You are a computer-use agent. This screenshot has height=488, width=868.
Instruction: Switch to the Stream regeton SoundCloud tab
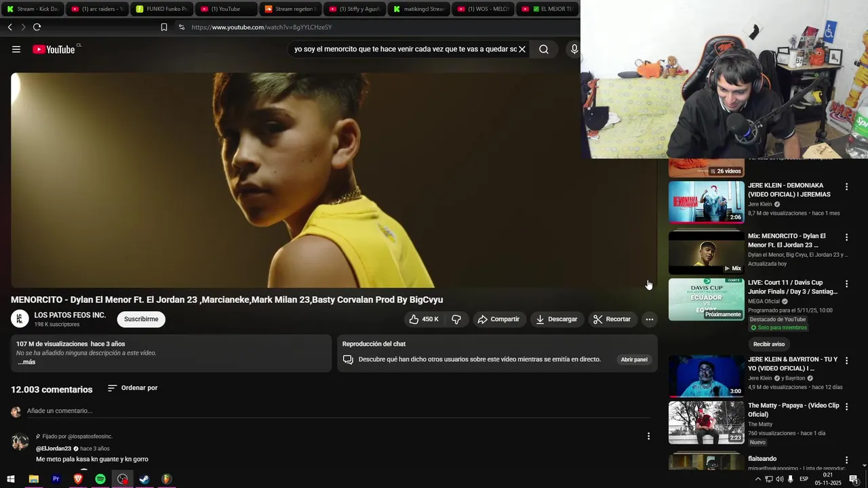point(290,9)
